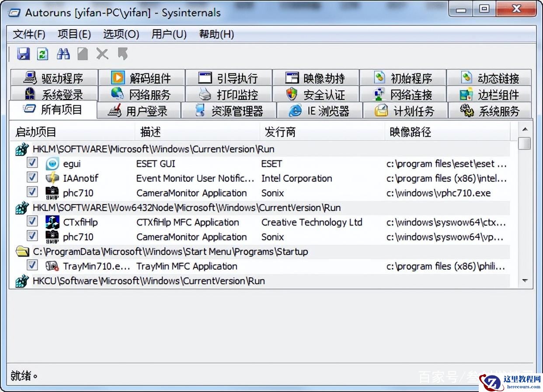Click the egui entry icon
Viewport: 543px width, 392px height.
click(x=52, y=164)
